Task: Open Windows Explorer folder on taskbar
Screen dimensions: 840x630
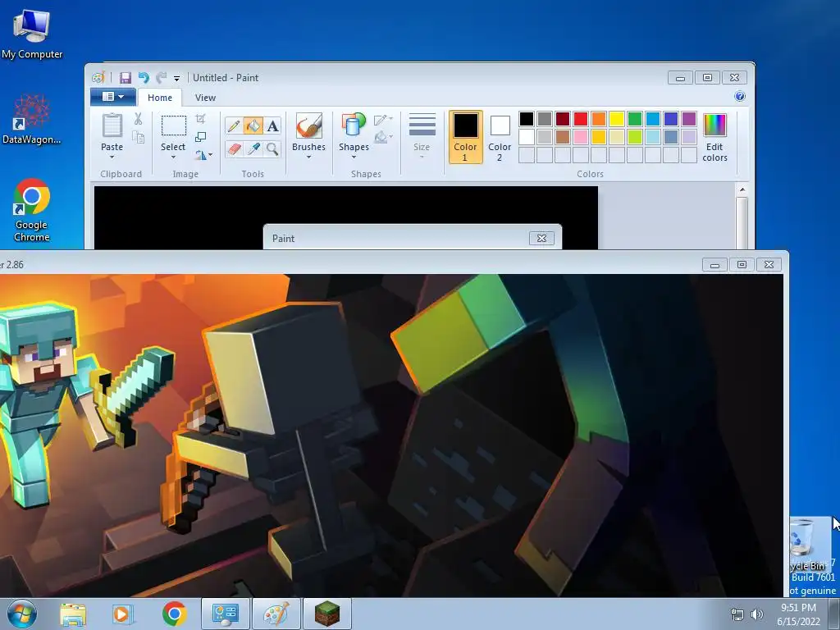Action: (x=73, y=614)
